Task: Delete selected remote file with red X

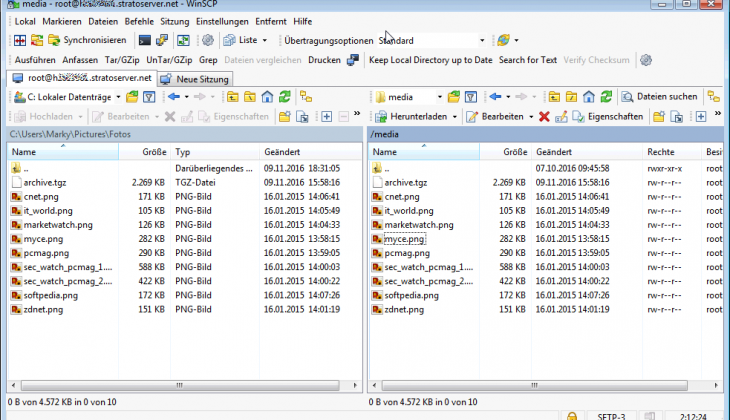Action: pyautogui.click(x=544, y=116)
